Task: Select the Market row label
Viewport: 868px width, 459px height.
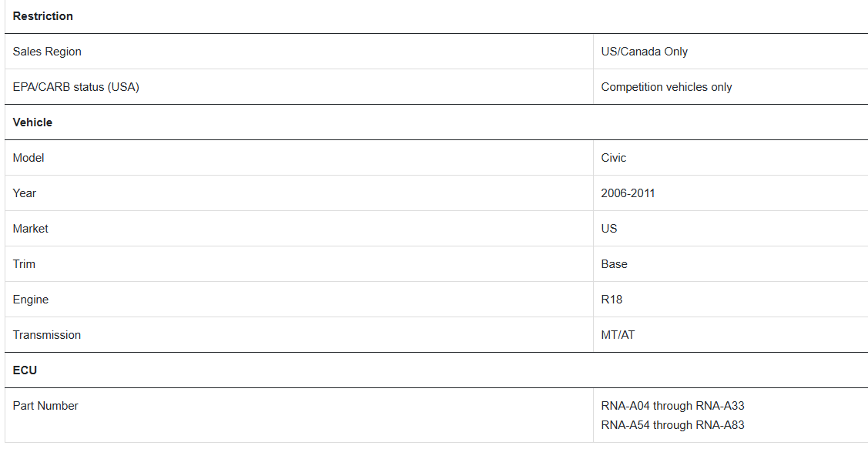Action: pos(31,229)
